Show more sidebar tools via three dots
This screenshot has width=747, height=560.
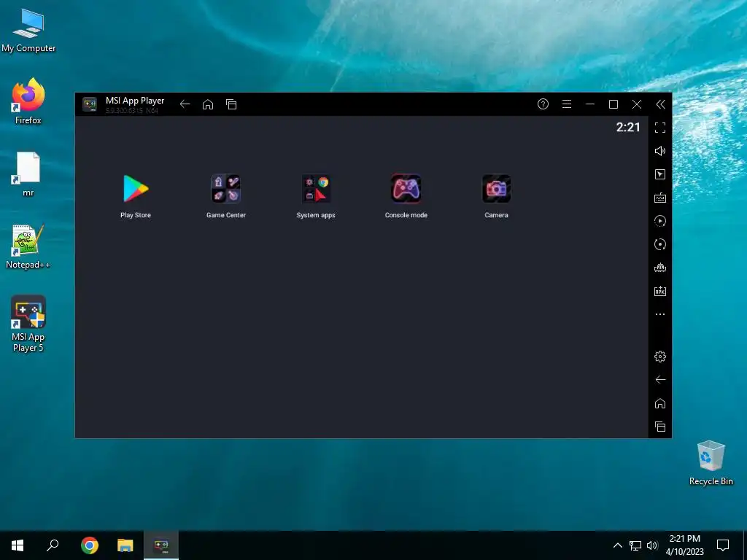coord(659,314)
